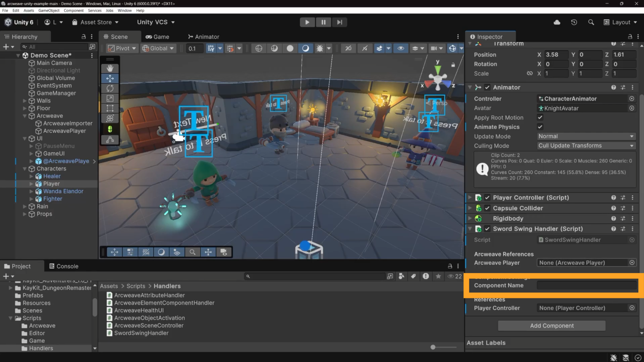Select the Hand view tool
The image size is (644, 362).
[x=110, y=68]
